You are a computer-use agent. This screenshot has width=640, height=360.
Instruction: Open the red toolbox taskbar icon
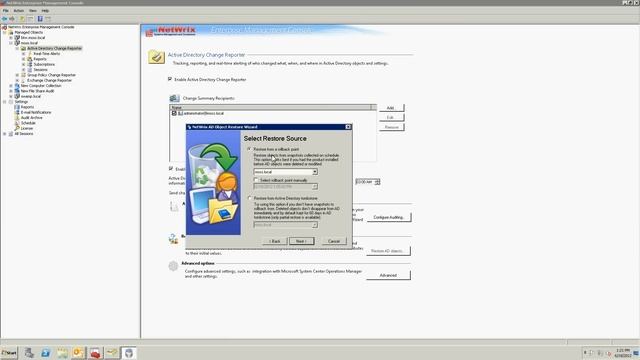click(95, 353)
